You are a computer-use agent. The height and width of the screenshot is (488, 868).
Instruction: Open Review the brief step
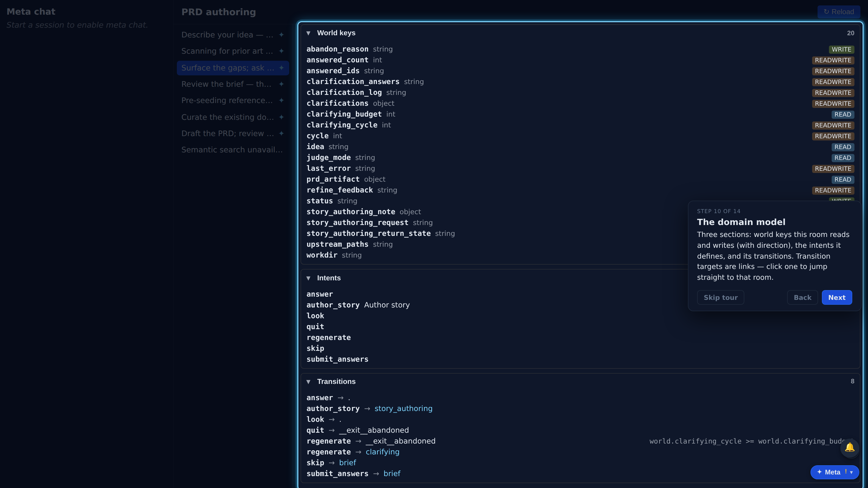click(233, 84)
